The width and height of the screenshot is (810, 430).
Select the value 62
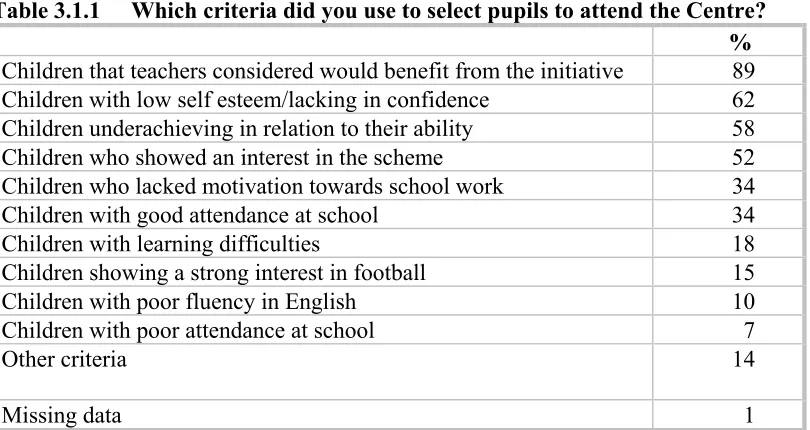click(743, 100)
